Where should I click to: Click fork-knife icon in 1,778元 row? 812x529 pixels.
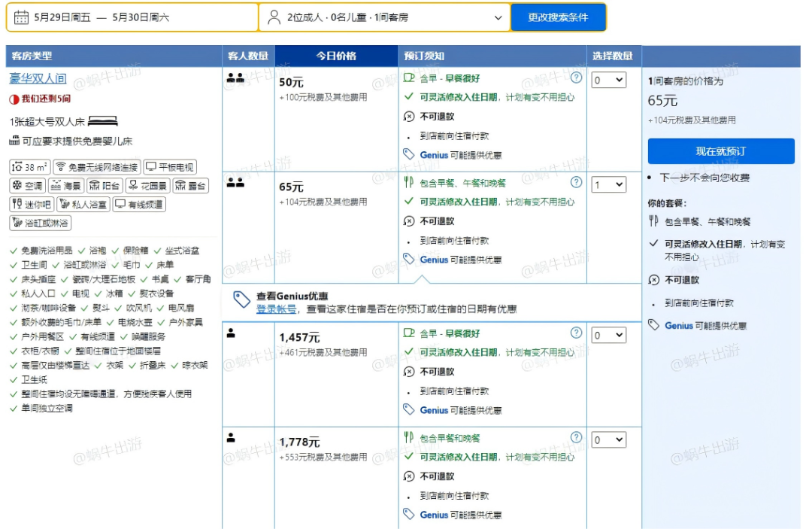[x=408, y=437]
